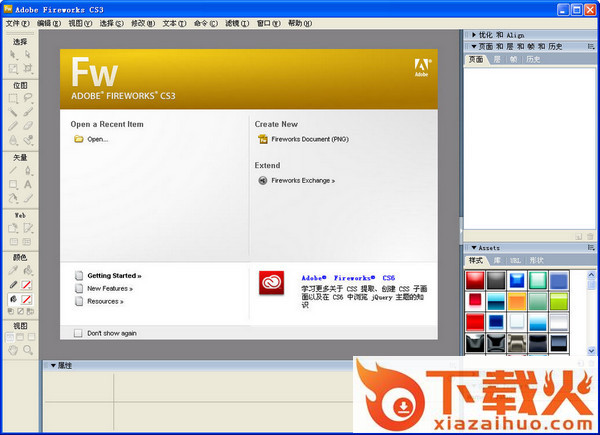The height and width of the screenshot is (435, 600).
Task: Open the Fireworks Exchange link
Action: pos(303,181)
